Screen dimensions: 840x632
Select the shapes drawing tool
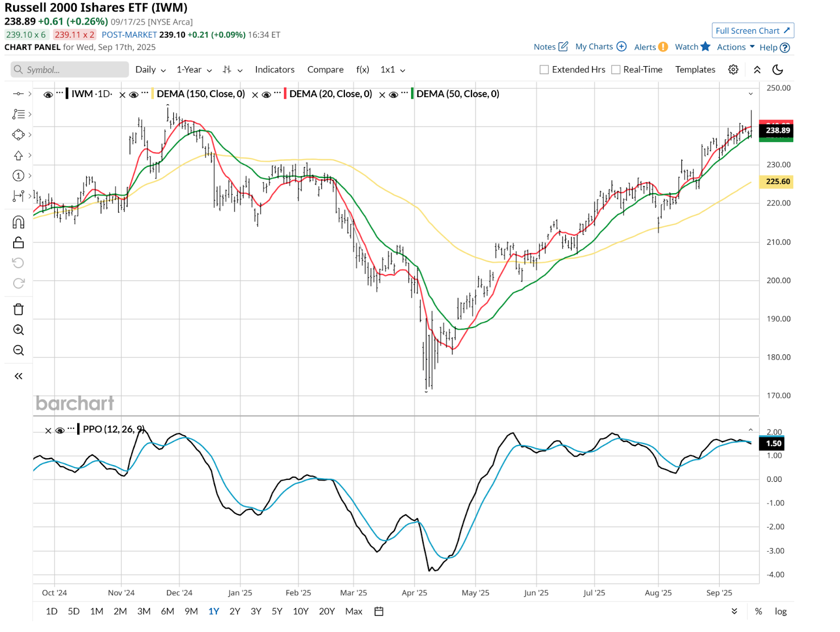[x=18, y=134]
